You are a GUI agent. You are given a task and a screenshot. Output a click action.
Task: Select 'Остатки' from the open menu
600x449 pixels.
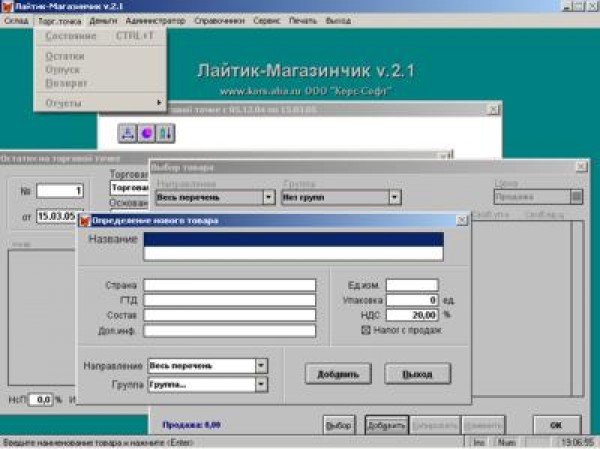[x=64, y=56]
